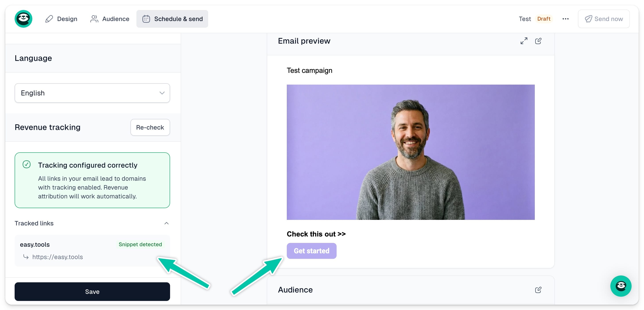This screenshot has height=310, width=644.
Task: Click the purple Get started button
Action: (x=311, y=250)
